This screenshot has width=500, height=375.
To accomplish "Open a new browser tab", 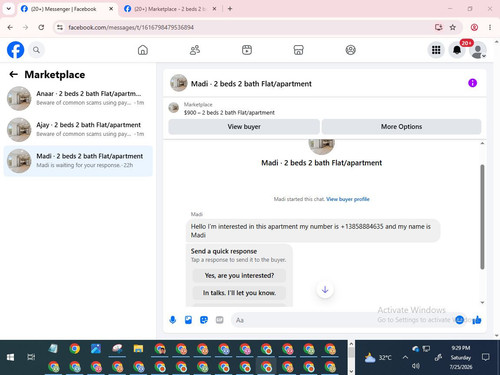I will [x=230, y=9].
